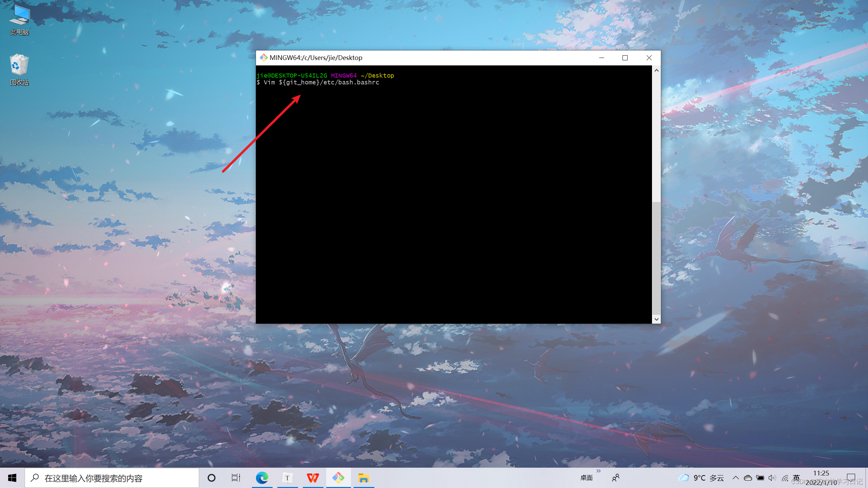
Task: Open the volume speaker tray icon
Action: click(x=772, y=478)
